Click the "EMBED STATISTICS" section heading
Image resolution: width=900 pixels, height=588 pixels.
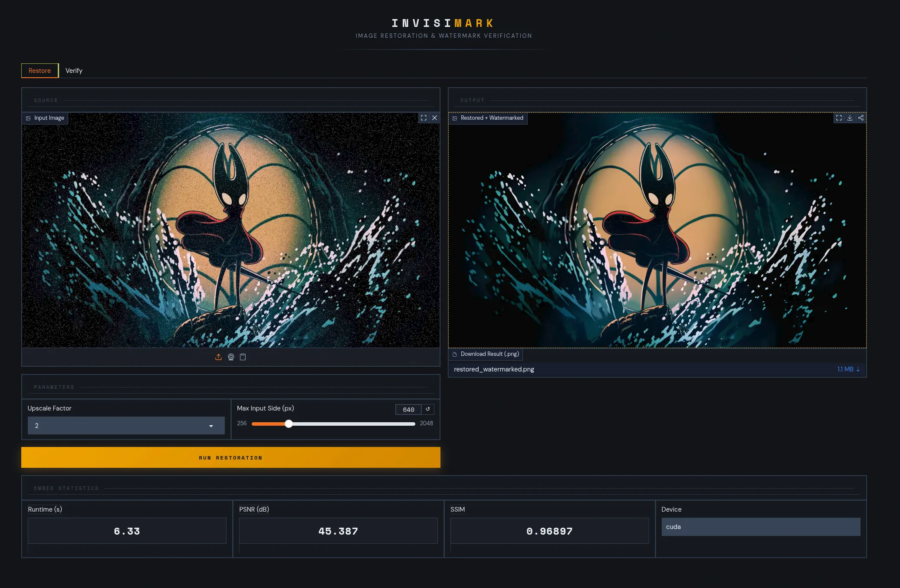click(66, 489)
